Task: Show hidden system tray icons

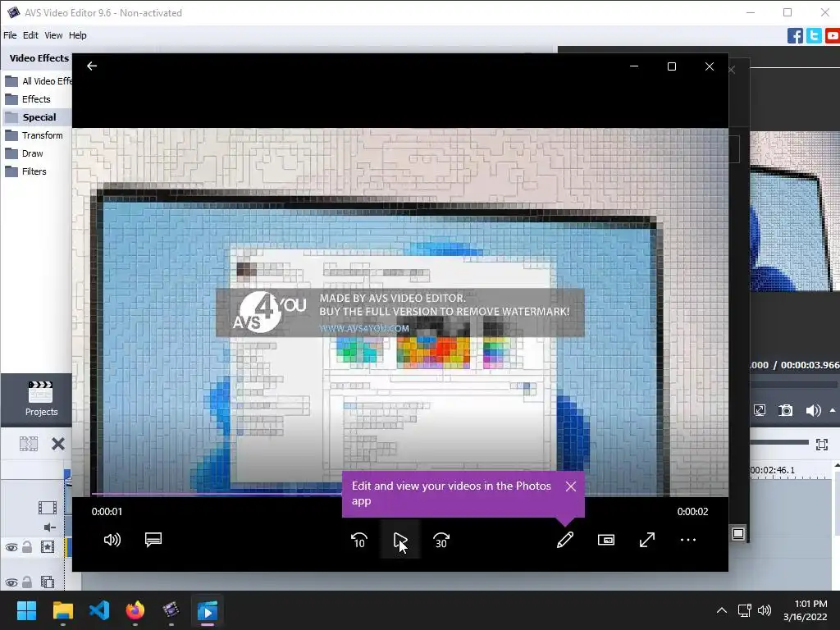Action: pyautogui.click(x=722, y=610)
